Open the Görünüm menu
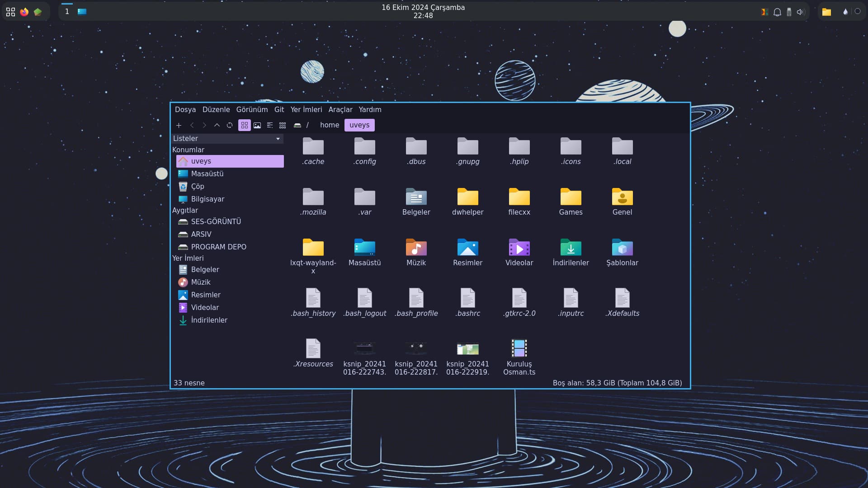This screenshot has height=488, width=868. point(252,110)
